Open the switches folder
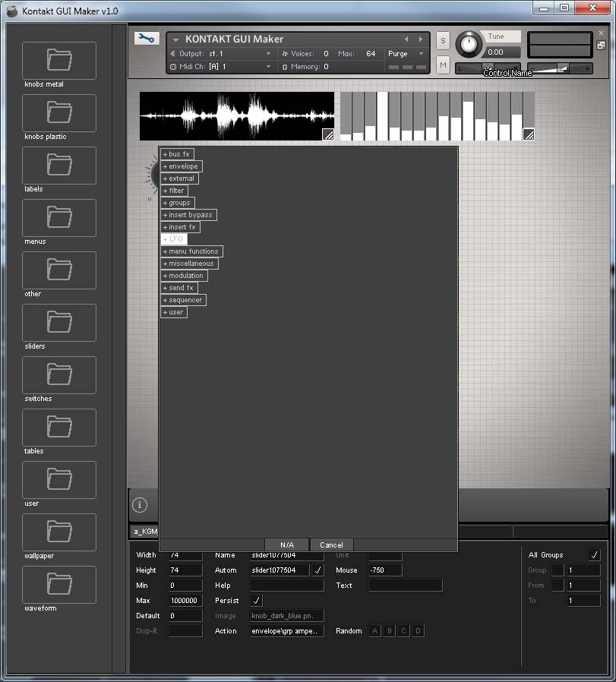This screenshot has width=616, height=682. click(x=59, y=375)
